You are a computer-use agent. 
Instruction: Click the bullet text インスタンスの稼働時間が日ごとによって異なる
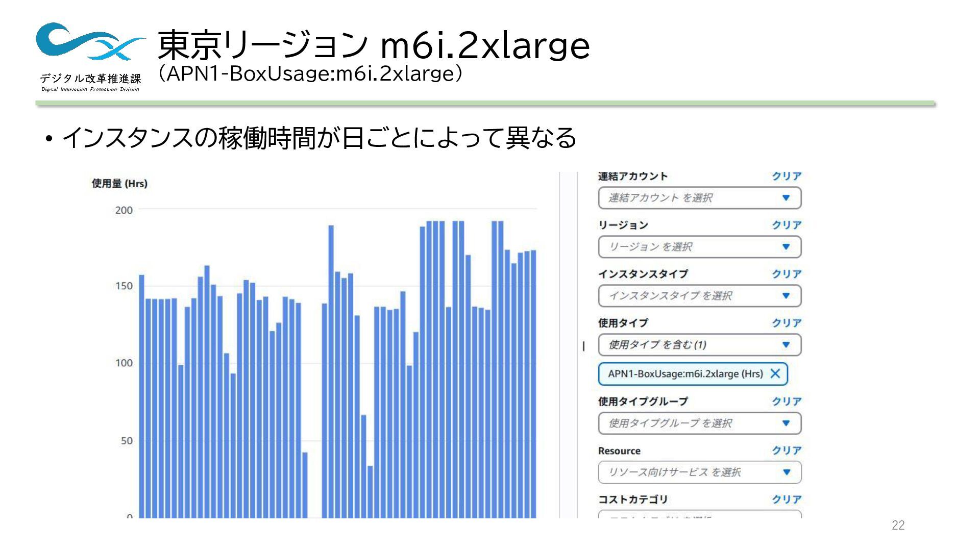[319, 138]
